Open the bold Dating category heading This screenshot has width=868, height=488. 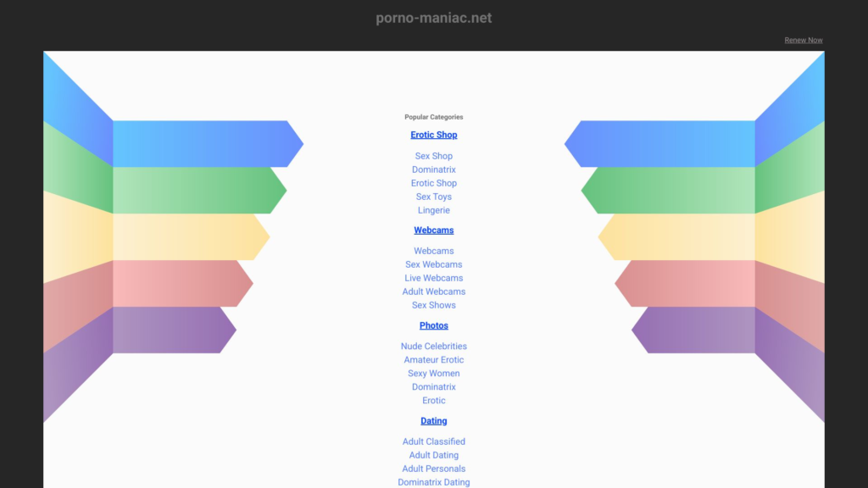[x=433, y=421]
